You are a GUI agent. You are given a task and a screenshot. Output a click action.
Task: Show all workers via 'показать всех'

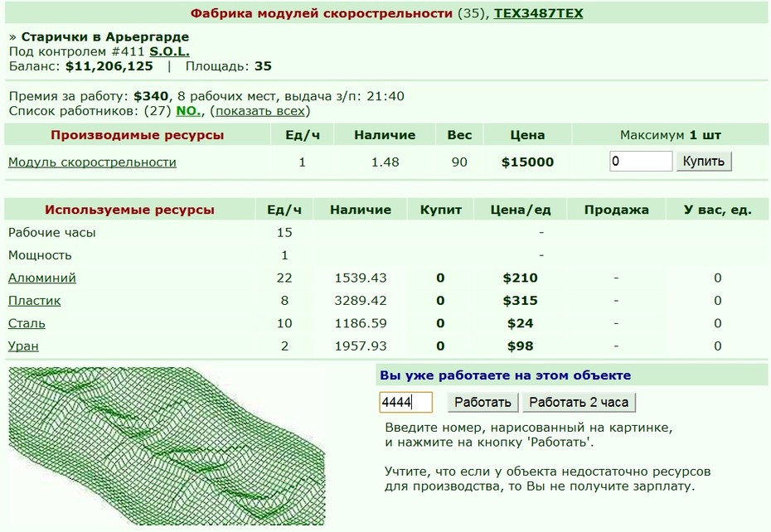coord(260,111)
